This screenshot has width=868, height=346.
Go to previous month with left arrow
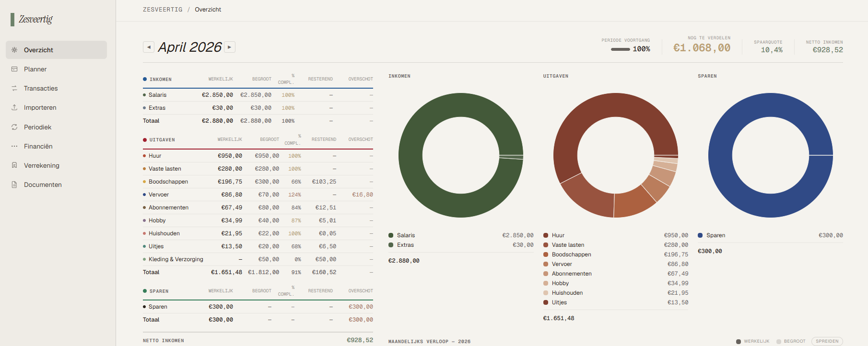coord(149,47)
